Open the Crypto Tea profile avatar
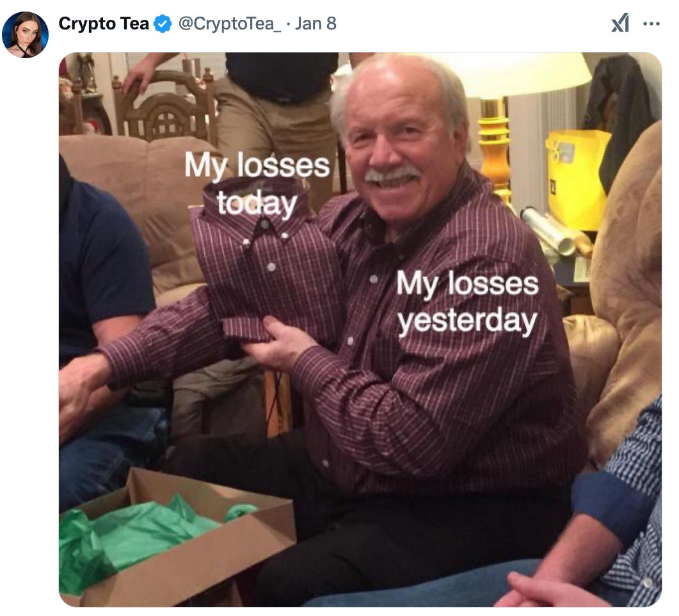Screen dimensions: 679x616 tap(25, 35)
